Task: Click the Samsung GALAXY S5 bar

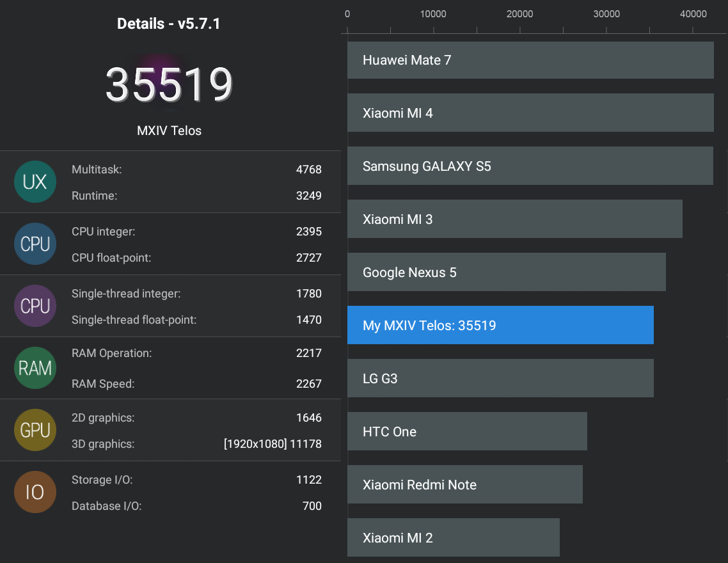Action: (530, 166)
